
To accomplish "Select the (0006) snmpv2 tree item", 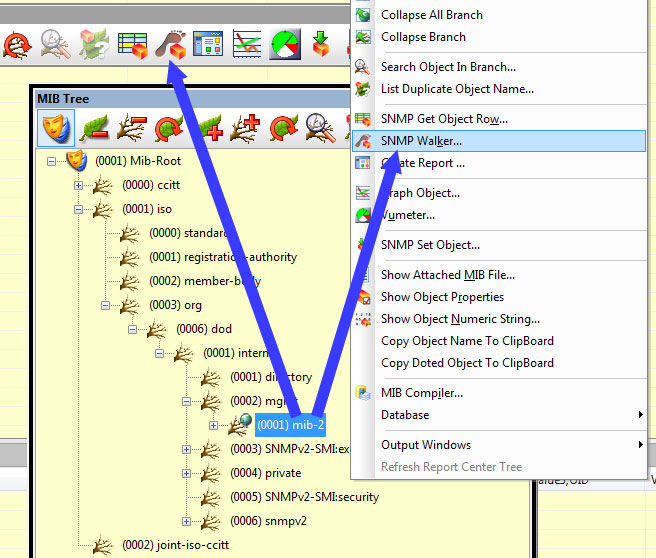I will click(268, 521).
